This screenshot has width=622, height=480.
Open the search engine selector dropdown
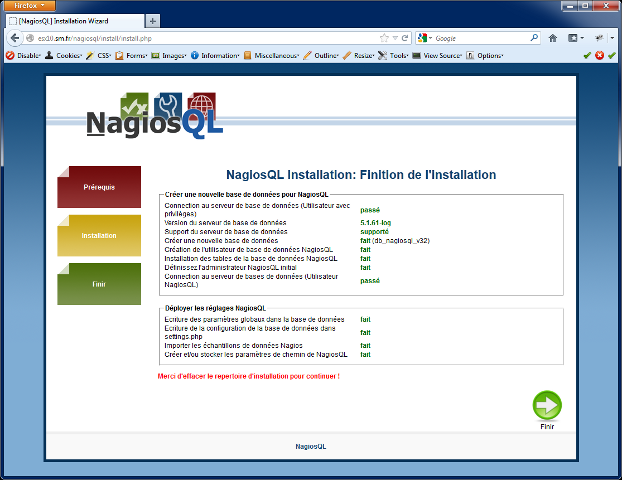point(425,38)
